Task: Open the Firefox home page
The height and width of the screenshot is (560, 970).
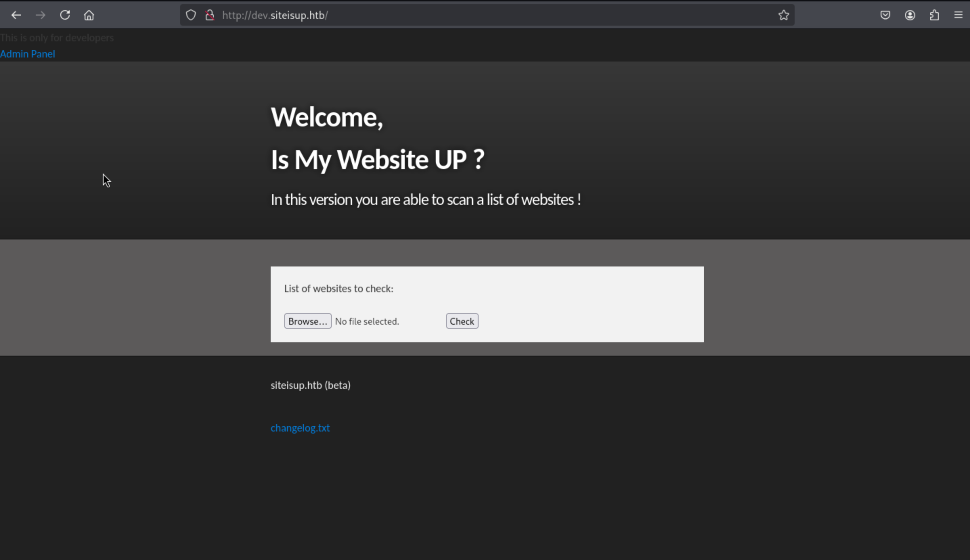Action: (x=89, y=15)
